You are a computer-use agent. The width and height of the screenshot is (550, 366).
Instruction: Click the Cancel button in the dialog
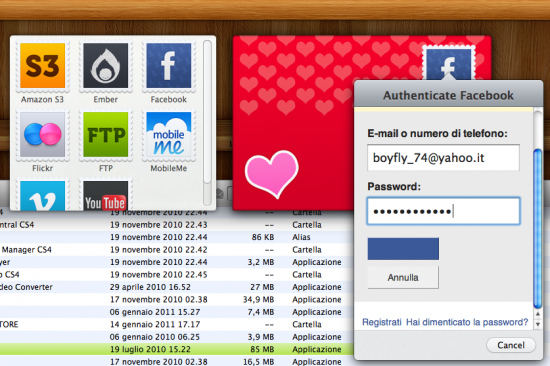coord(511,345)
